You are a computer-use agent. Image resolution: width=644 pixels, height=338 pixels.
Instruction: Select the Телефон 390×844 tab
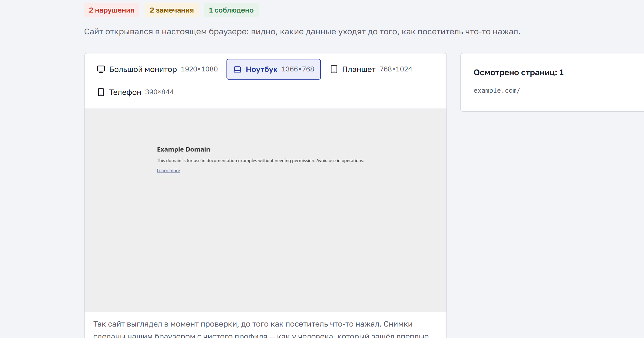[x=135, y=92]
